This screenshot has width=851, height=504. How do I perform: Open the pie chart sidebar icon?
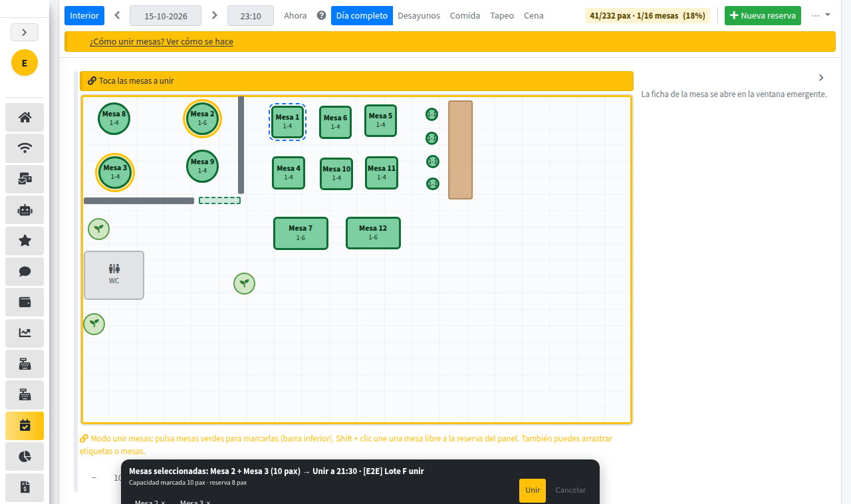[x=25, y=456]
